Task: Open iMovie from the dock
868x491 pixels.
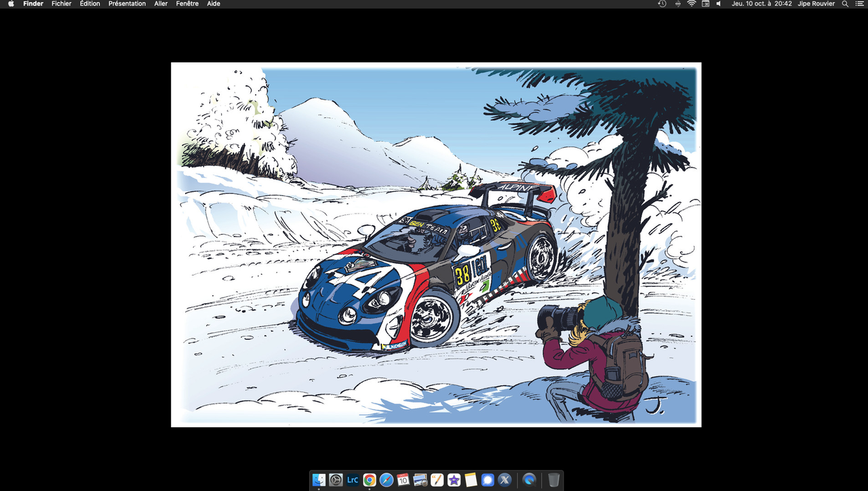Action: 454,480
